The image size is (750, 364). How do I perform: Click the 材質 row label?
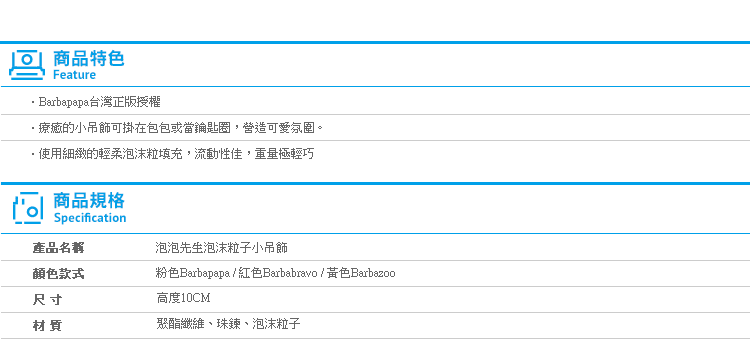tap(47, 326)
